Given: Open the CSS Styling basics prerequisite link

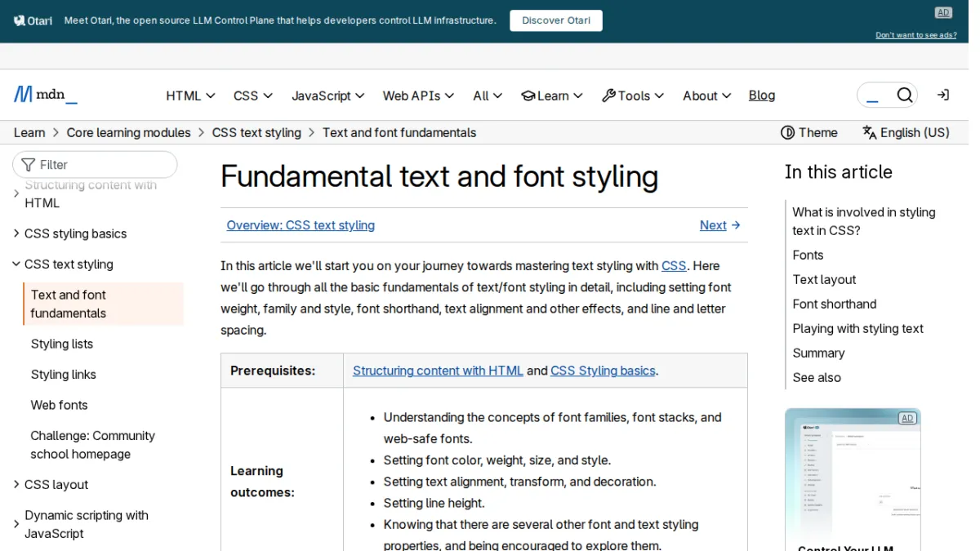Looking at the screenshot, I should 603,371.
